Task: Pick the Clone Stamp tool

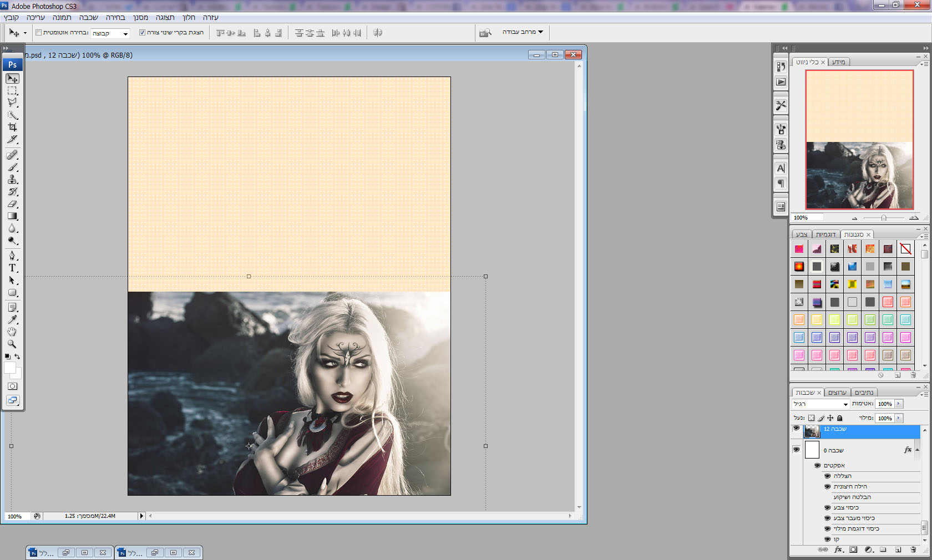Action: point(12,180)
